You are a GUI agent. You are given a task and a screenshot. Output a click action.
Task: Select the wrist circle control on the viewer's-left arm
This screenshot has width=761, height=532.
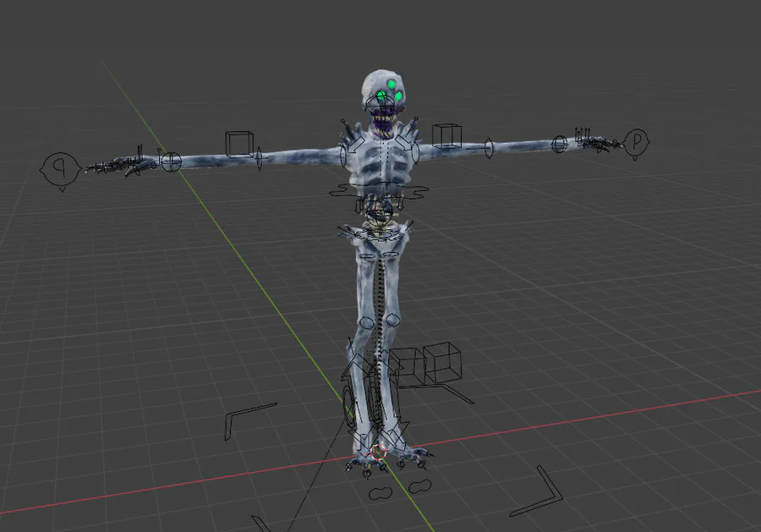(x=171, y=162)
